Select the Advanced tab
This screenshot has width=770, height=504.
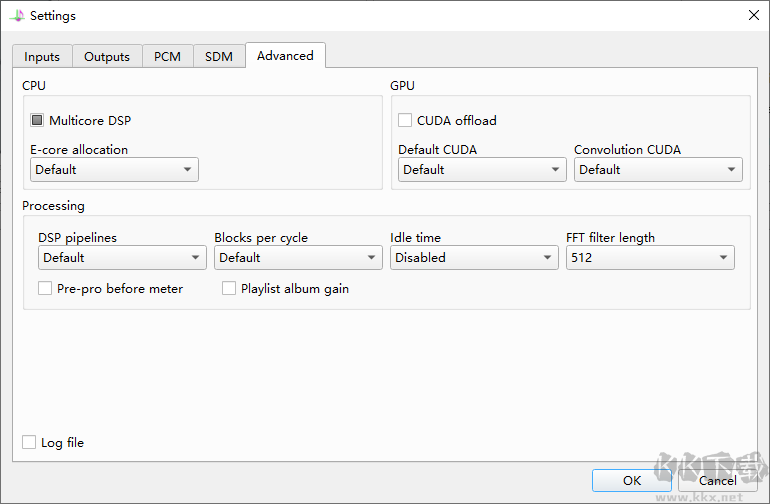coord(285,56)
